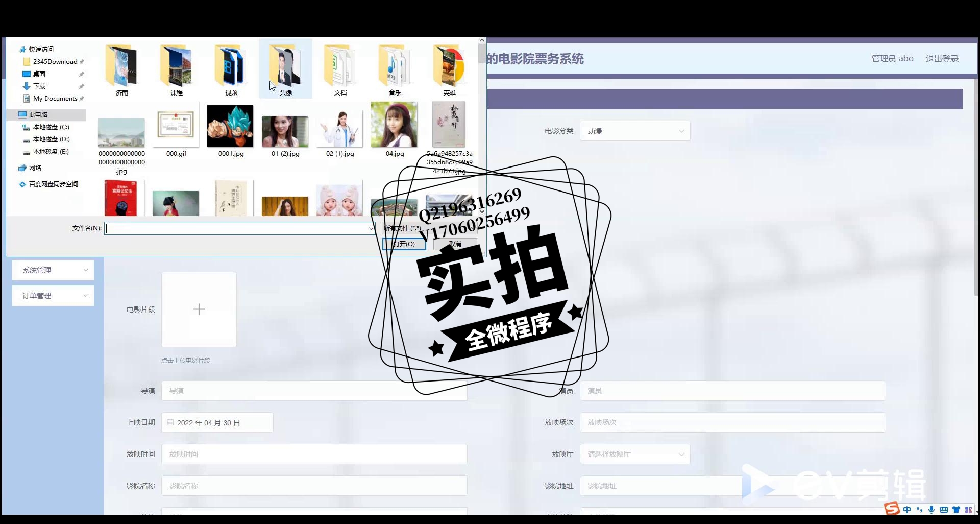Image resolution: width=980 pixels, height=524 pixels.
Task: Open My Documents in quick access
Action: (55, 99)
